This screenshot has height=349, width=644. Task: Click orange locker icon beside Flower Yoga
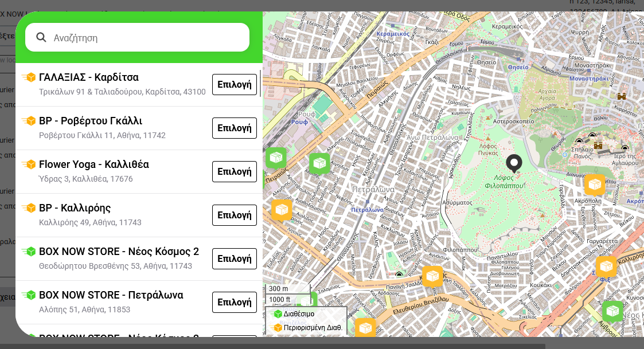(29, 164)
